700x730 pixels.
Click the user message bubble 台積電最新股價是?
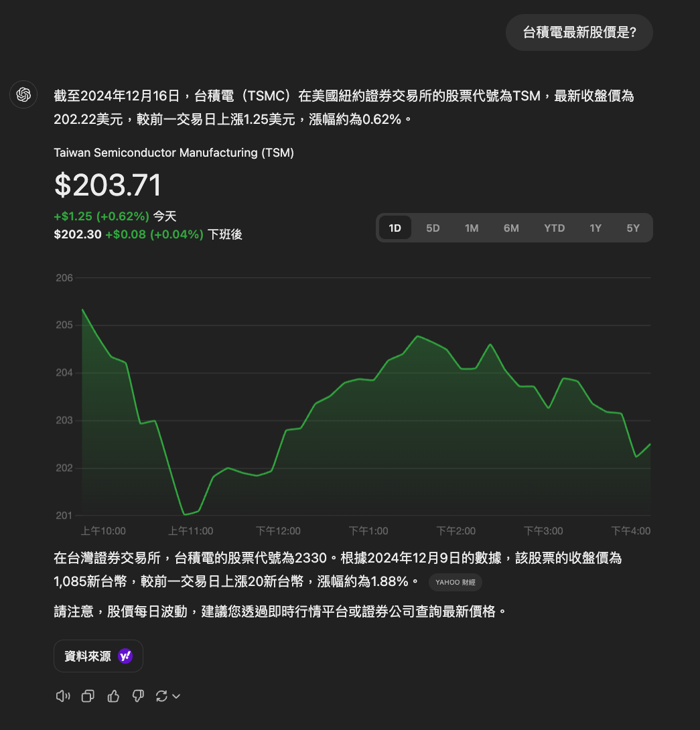(x=579, y=33)
